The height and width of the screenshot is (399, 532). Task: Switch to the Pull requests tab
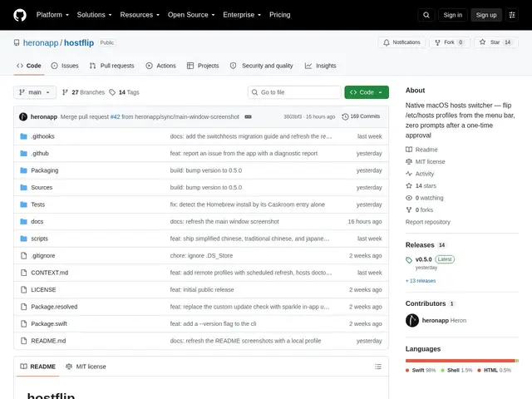pos(112,66)
